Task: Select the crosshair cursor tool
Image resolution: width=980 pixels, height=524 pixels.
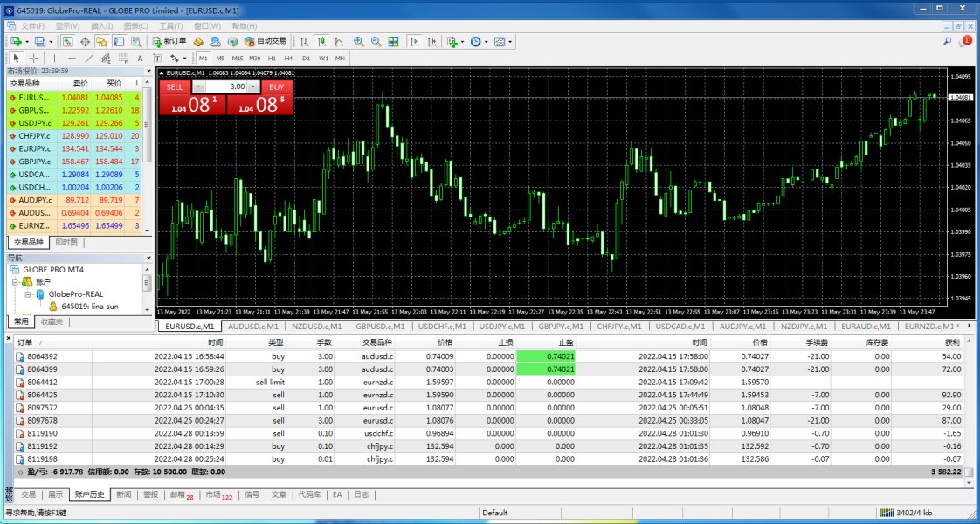Action: [34, 59]
